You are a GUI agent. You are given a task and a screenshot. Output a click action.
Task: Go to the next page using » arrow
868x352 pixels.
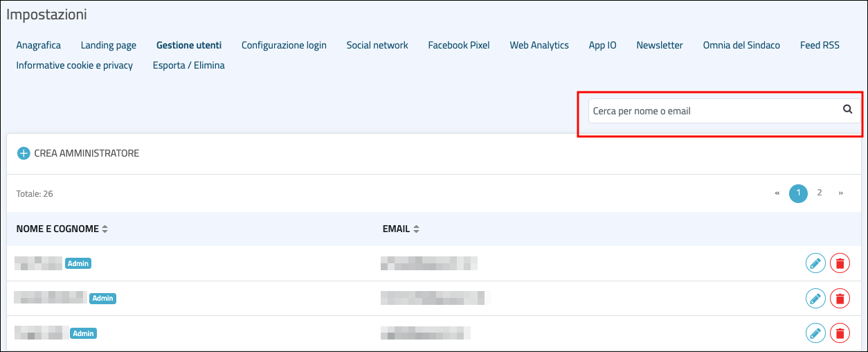point(840,193)
